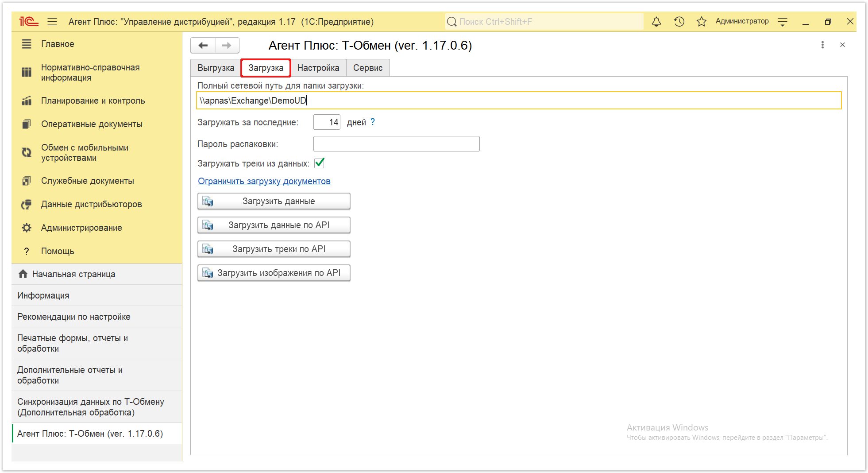868x473 pixels.
Task: Click the Данные дистрибьюторов icon
Action: (x=27, y=204)
